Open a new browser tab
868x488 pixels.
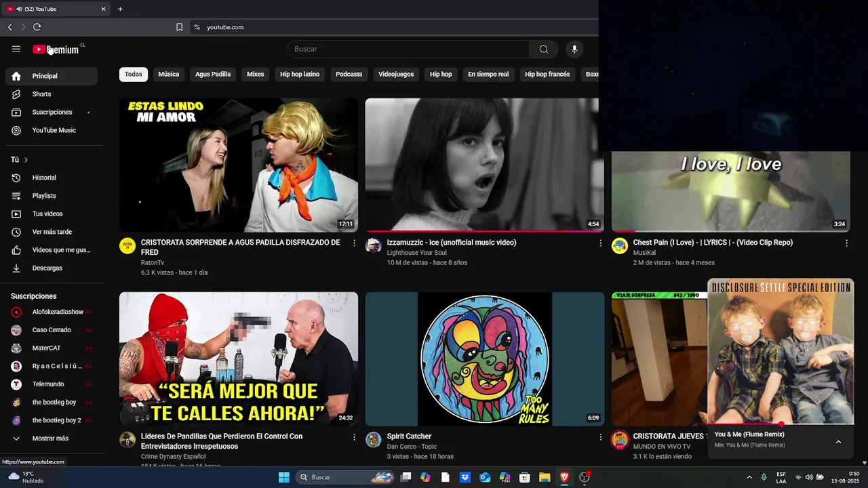[x=120, y=9]
